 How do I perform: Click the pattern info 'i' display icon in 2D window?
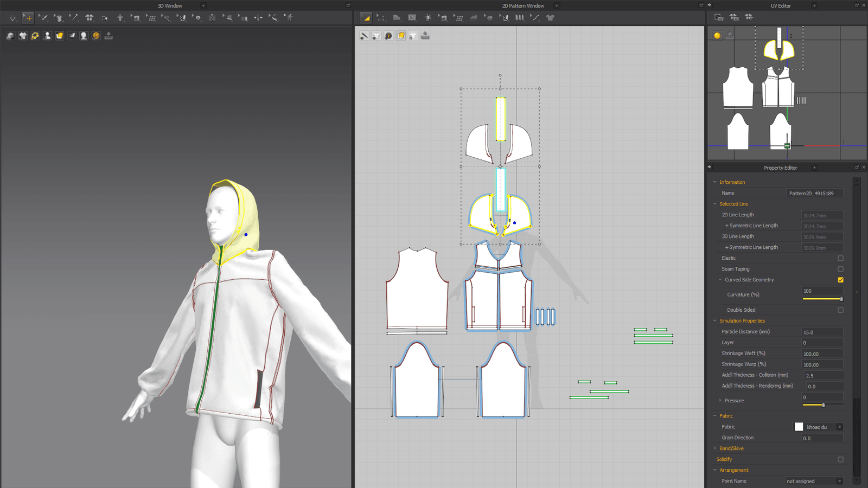(x=388, y=36)
